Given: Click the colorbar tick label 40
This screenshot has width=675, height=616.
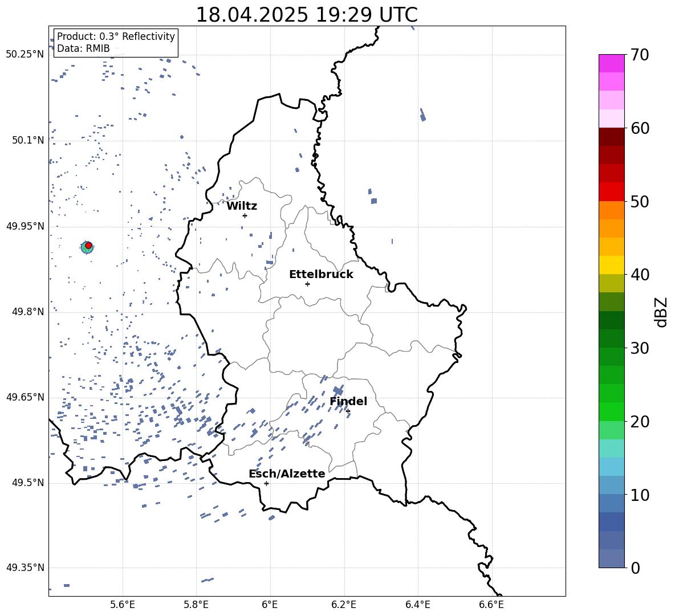Looking at the screenshot, I should point(640,275).
